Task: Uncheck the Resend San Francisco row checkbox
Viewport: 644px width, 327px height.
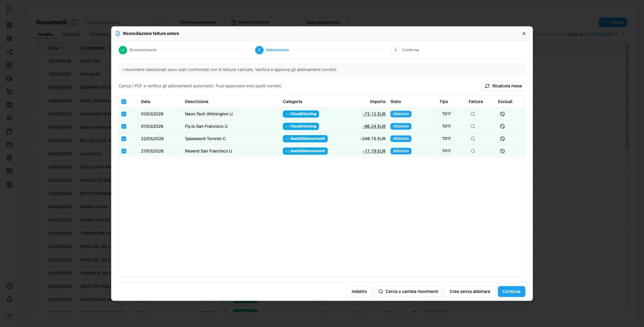Action: coord(124,151)
